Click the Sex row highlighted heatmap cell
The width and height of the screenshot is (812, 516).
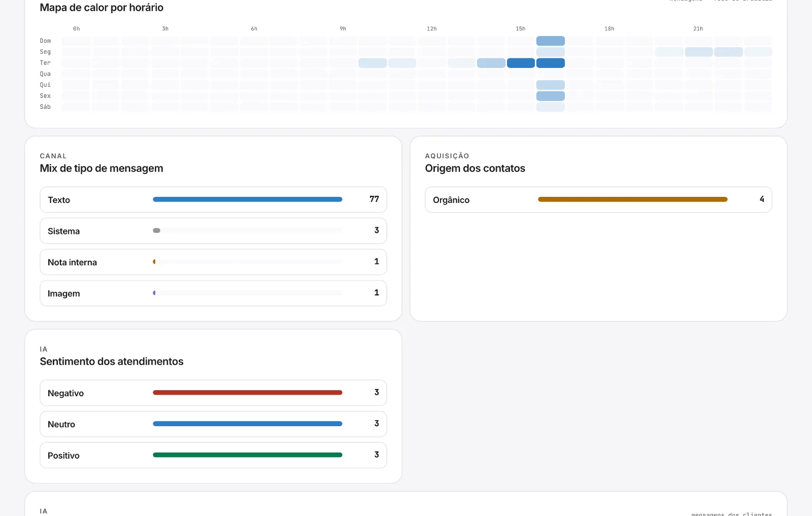(x=551, y=96)
